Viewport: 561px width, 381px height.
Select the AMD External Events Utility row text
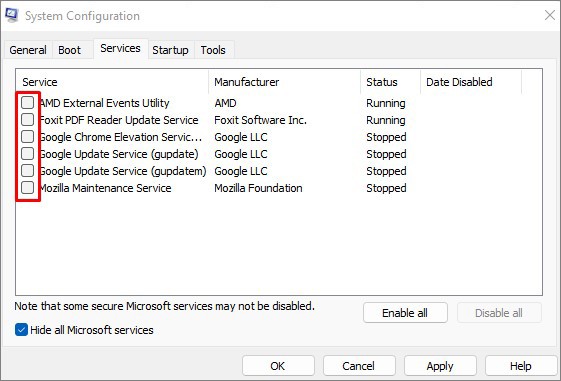pos(104,103)
